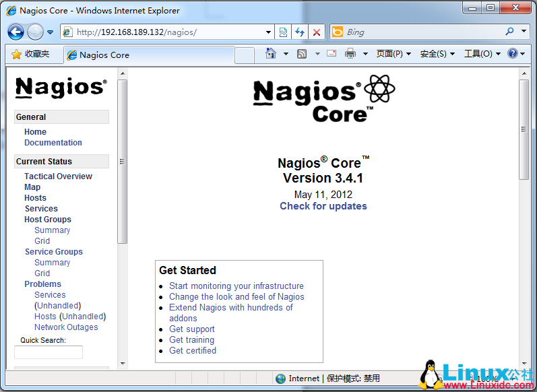This screenshot has height=392, width=537.
Task: Click the Help question mark icon
Action: pyautogui.click(x=513, y=53)
